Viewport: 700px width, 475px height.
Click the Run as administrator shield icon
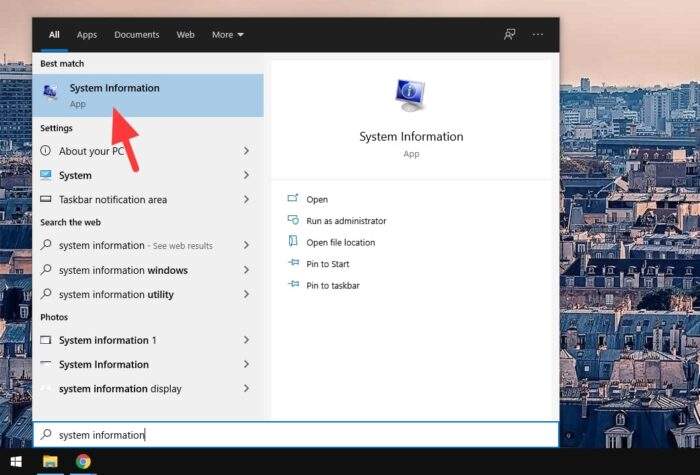293,220
